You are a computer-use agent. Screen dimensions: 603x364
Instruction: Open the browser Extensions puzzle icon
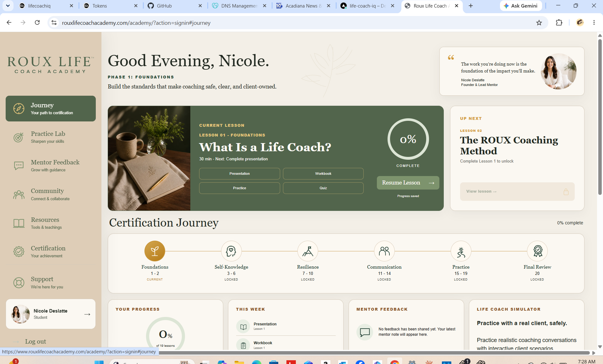point(559,23)
